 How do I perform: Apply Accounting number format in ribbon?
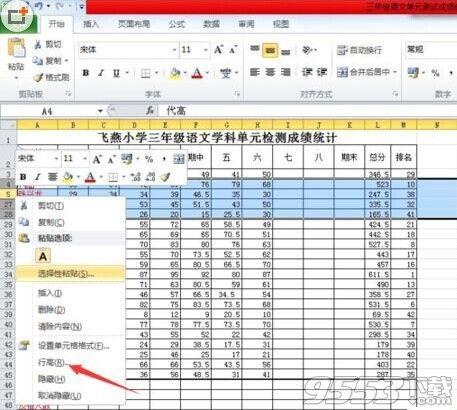(413, 72)
